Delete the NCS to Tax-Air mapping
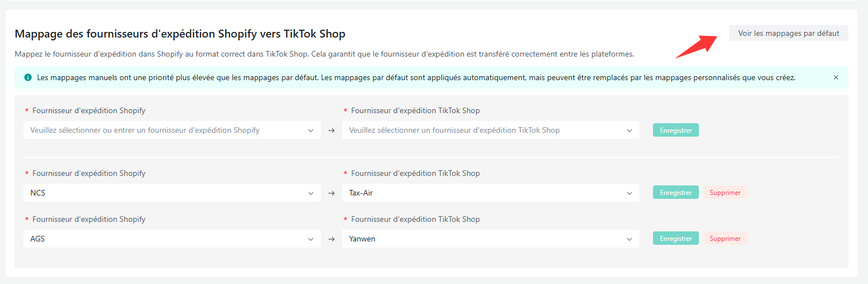 tap(725, 193)
